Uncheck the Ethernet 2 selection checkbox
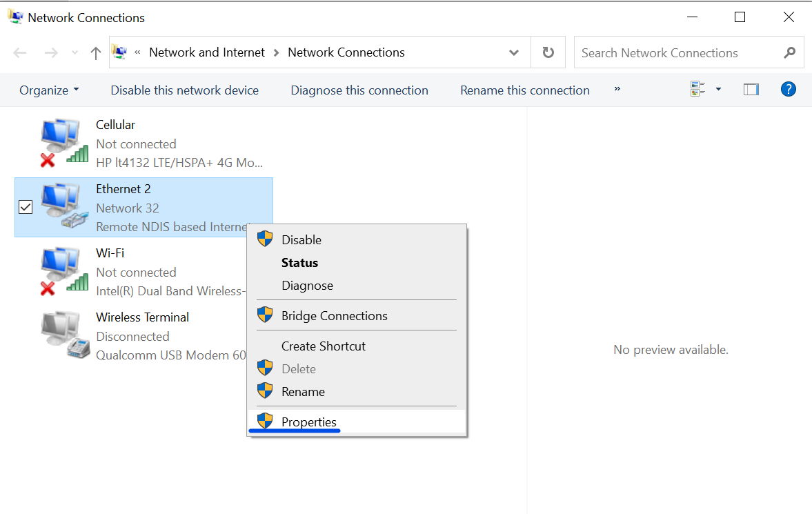 point(26,207)
